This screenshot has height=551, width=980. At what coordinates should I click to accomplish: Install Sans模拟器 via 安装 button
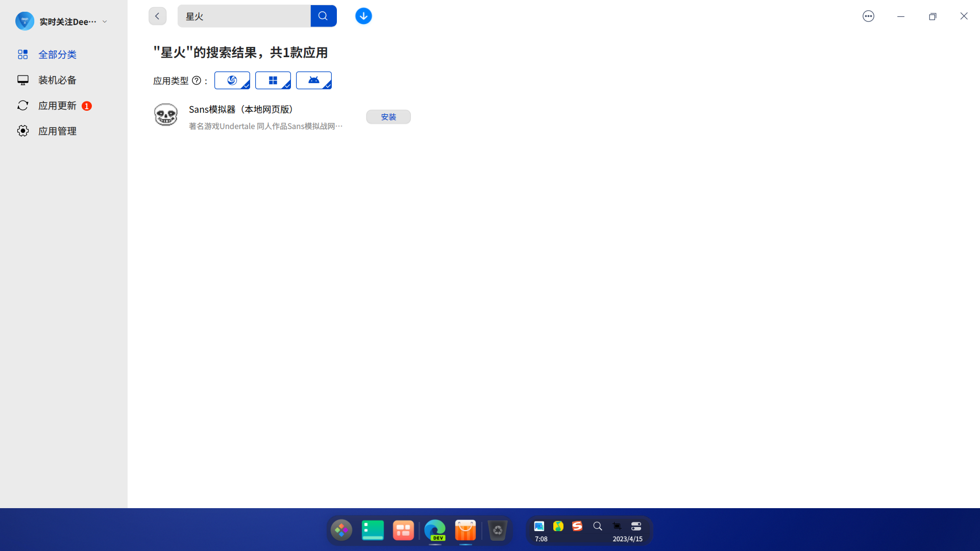388,117
